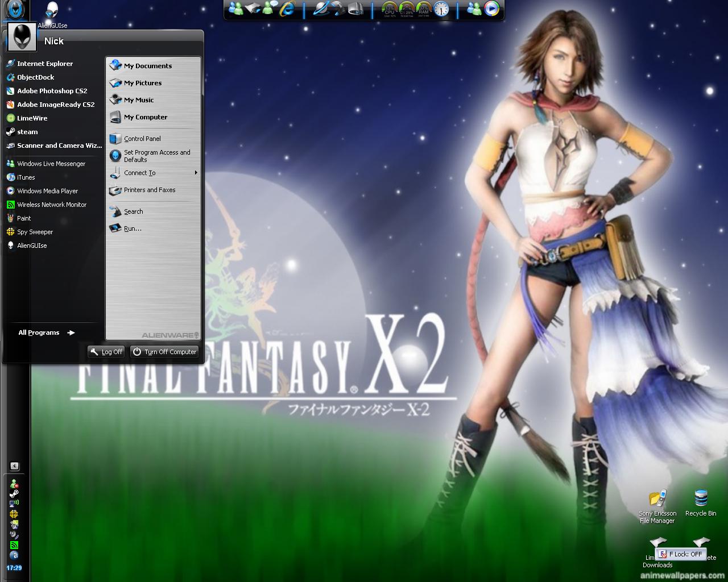Open My Documents folder

point(154,66)
